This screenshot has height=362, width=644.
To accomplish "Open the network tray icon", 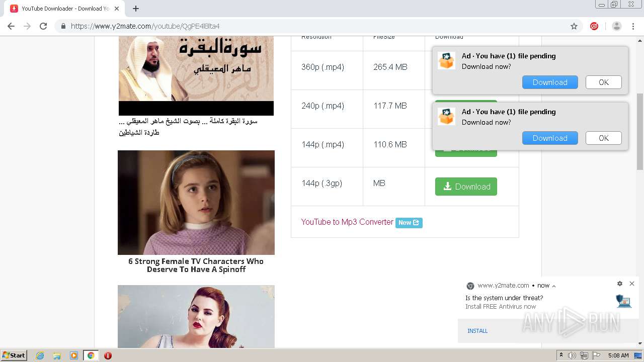I will [584, 355].
